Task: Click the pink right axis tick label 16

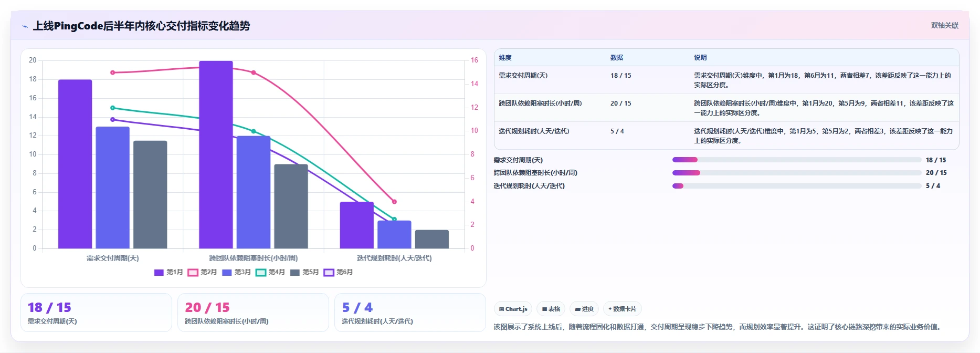Action: [x=475, y=60]
